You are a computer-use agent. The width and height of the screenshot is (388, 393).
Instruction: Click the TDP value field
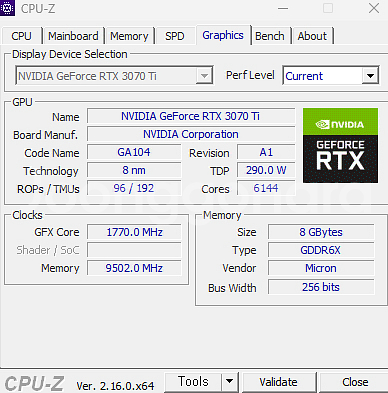[266, 170]
